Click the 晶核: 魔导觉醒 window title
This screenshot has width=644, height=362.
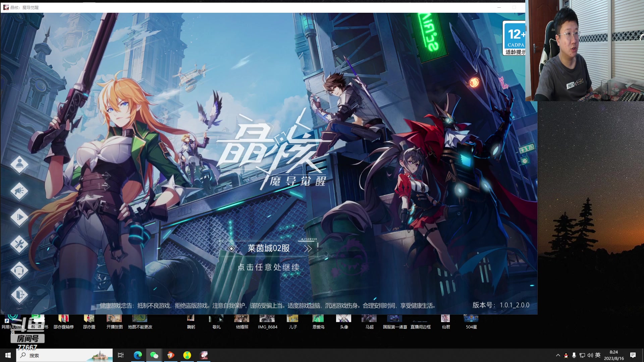(24, 7)
